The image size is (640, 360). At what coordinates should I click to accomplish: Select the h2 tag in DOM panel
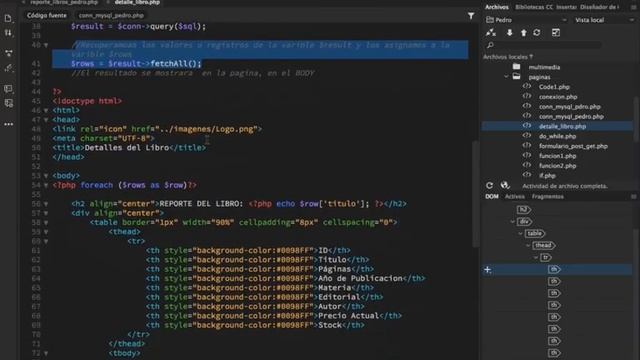[524, 210]
